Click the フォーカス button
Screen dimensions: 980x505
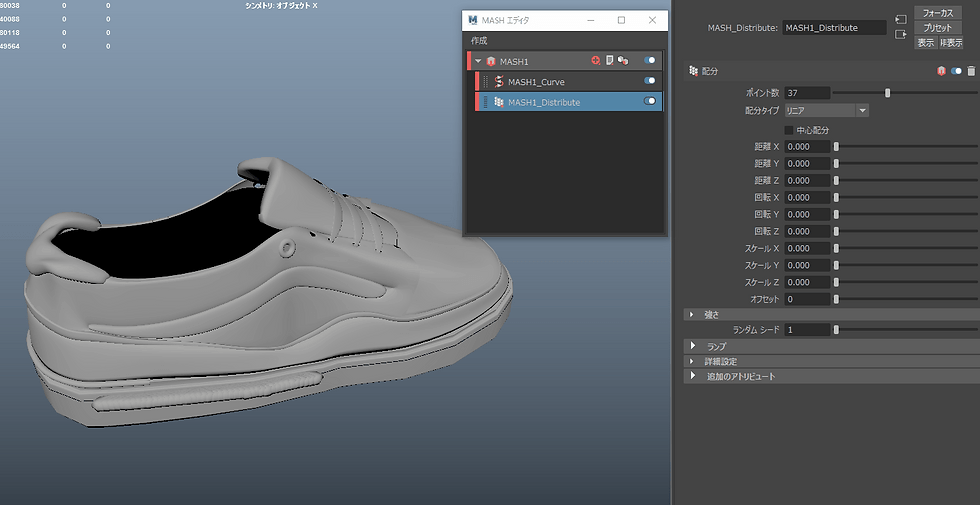tap(938, 13)
